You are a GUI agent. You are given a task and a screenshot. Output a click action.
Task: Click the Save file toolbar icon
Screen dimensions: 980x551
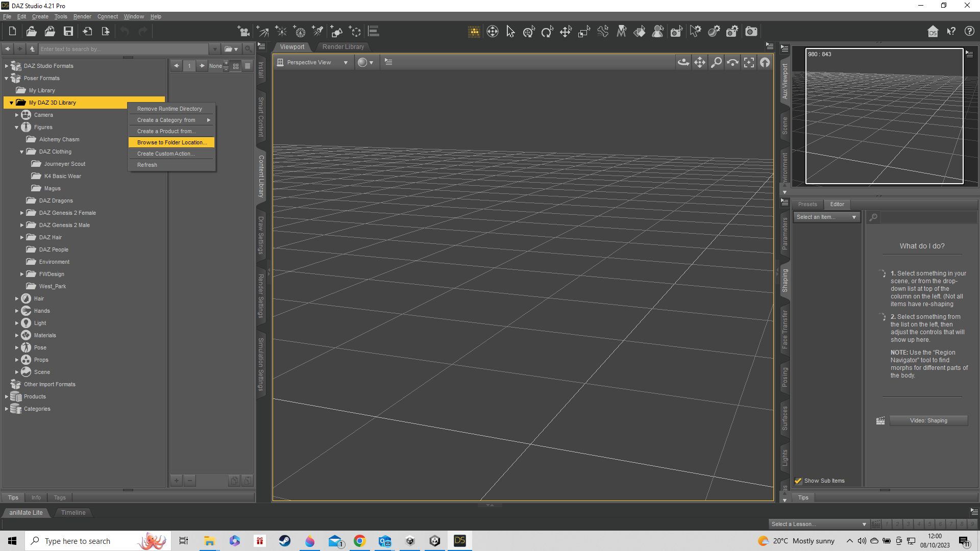pyautogui.click(x=68, y=32)
